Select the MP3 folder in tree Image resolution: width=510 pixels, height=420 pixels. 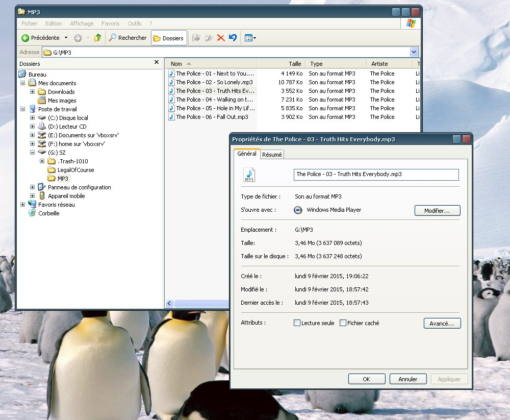click(63, 179)
